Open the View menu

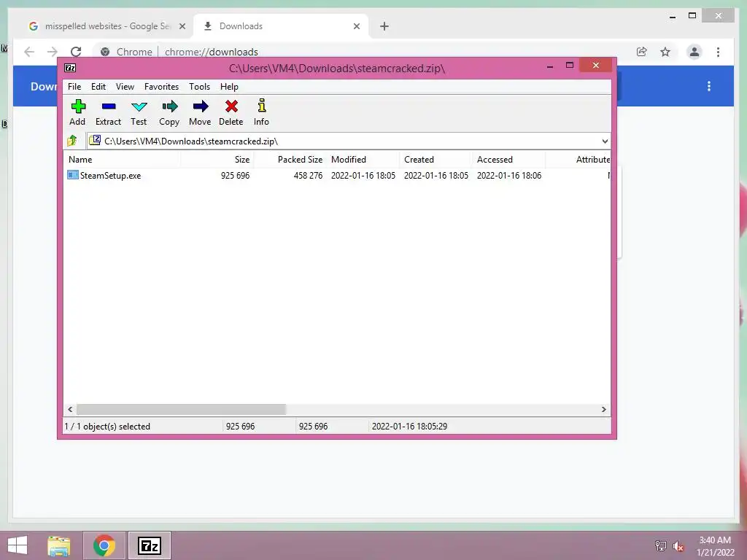[x=125, y=87]
